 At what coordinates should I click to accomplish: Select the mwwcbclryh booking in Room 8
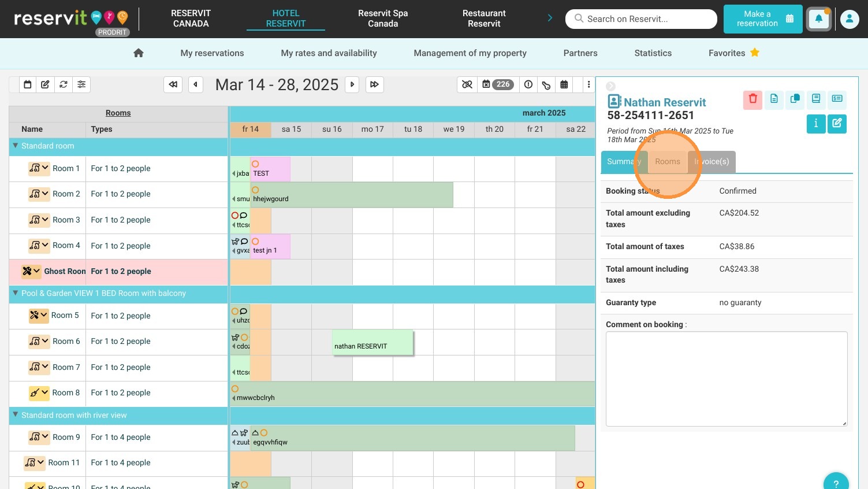412,394
